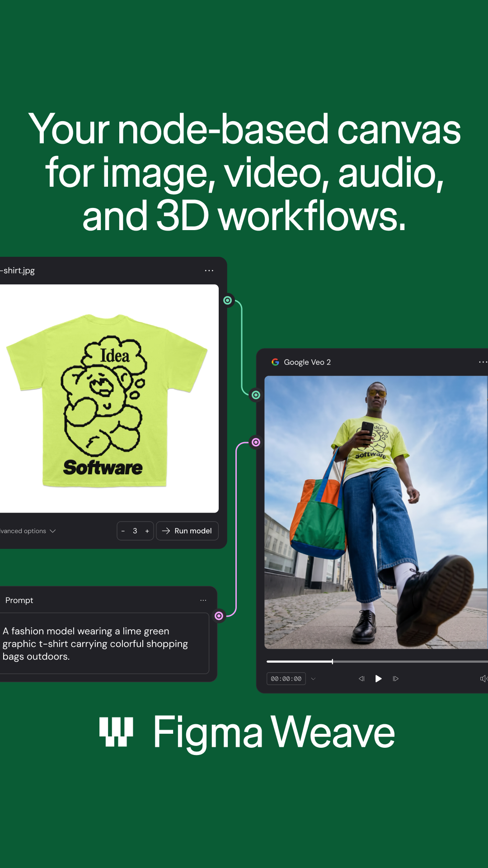Viewport: 488px width, 868px height.
Task: Step back one frame in the video
Action: click(x=361, y=679)
